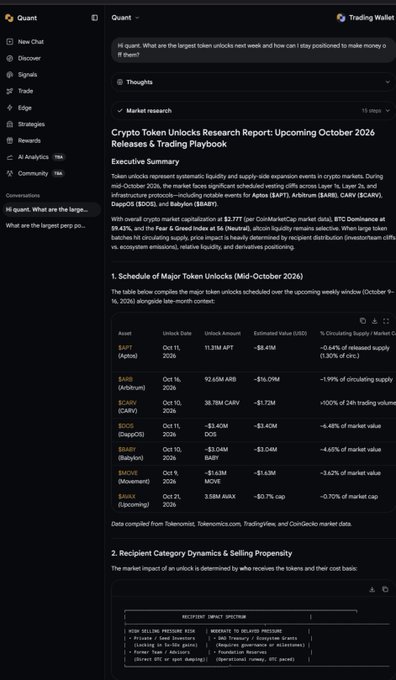Download the unlock schedule table
The height and width of the screenshot is (680, 396).
coord(374,321)
